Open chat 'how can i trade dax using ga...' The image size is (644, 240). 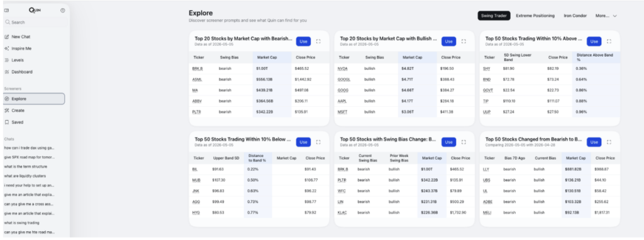tap(29, 148)
